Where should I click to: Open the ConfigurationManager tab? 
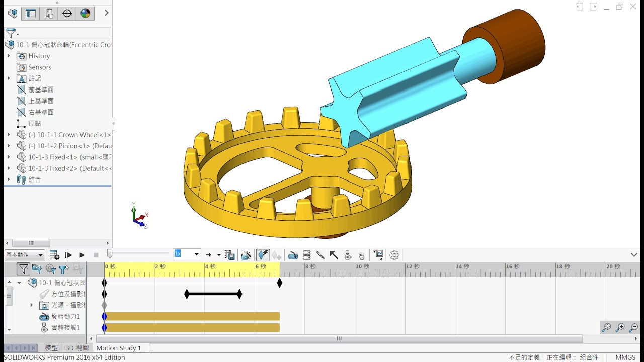coord(49,14)
